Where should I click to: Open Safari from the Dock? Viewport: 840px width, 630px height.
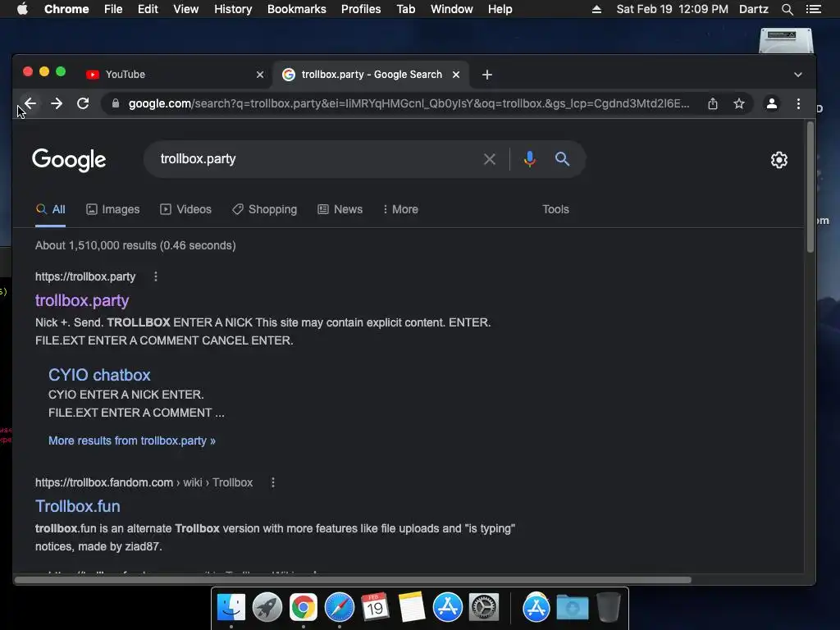pyautogui.click(x=339, y=607)
